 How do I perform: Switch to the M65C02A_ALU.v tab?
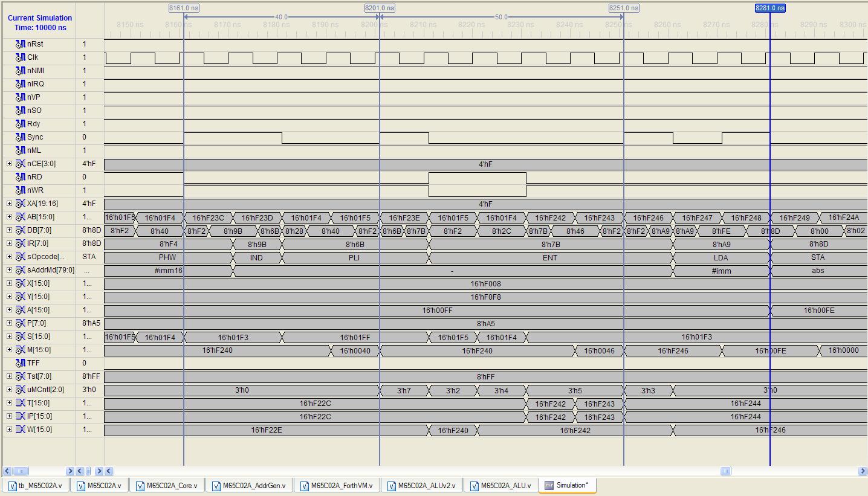coord(501,486)
